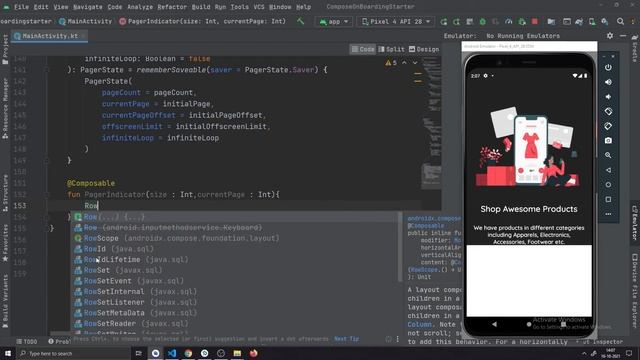
Task: Switch editor to Split view
Action: coord(391,49)
